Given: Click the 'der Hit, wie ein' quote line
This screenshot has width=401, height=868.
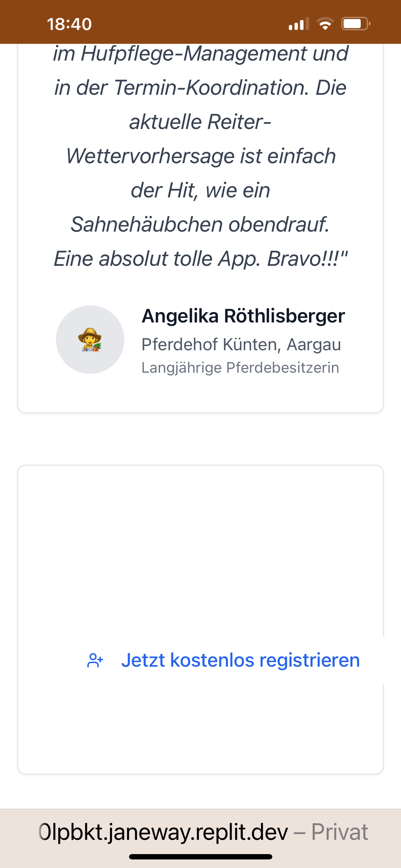Looking at the screenshot, I should (x=200, y=190).
